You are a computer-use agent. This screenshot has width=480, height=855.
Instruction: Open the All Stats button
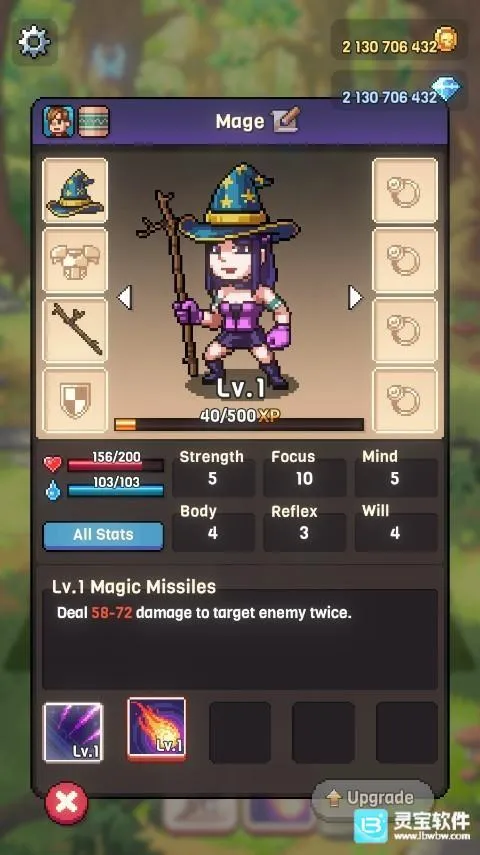point(103,535)
